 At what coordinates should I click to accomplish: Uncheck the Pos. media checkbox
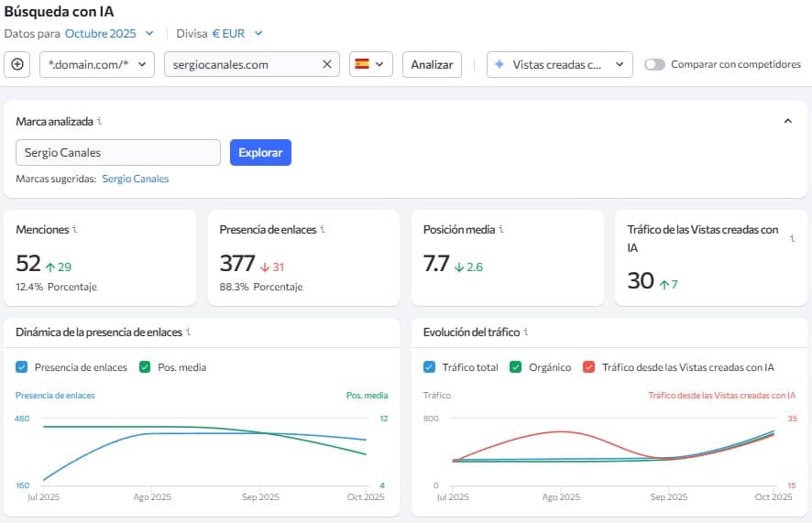click(145, 367)
